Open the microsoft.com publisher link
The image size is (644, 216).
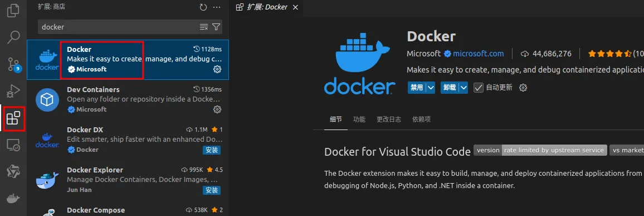click(479, 54)
